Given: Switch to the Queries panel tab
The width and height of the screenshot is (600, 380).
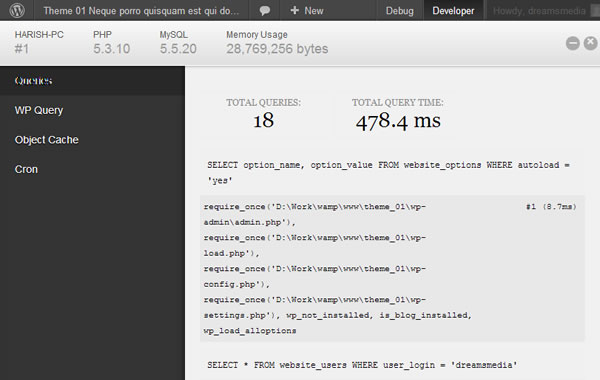Looking at the screenshot, I should [92, 81].
